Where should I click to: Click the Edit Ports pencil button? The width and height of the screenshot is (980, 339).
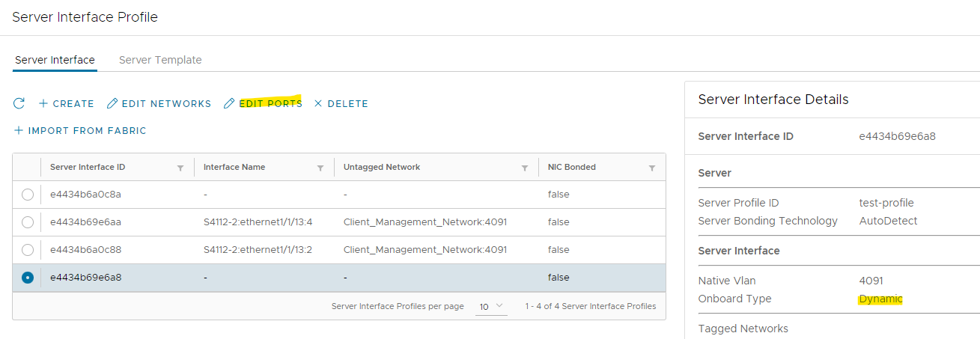tap(263, 104)
